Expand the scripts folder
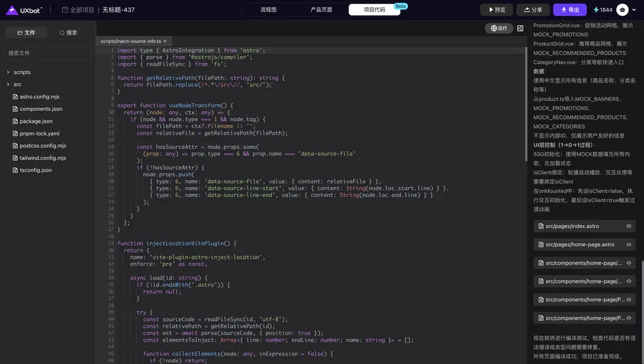The image size is (644, 364). [8, 72]
